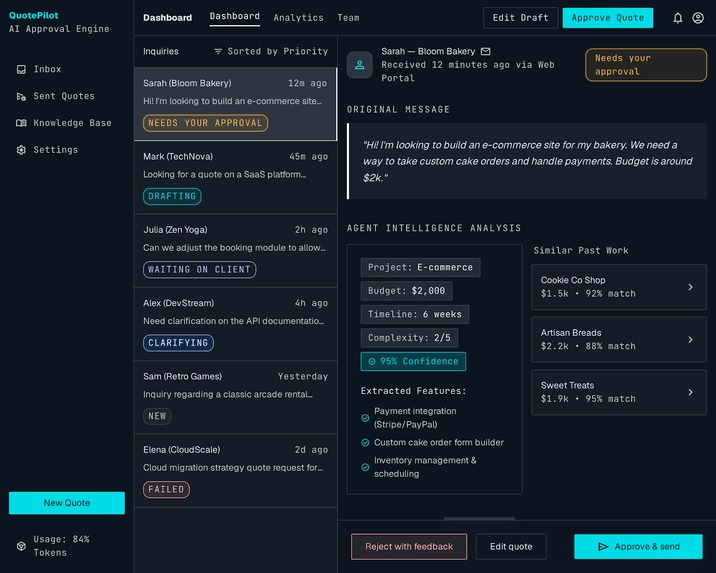Click the 'Sarah — Bloom Bakery' name
716x573 pixels.
click(x=428, y=51)
